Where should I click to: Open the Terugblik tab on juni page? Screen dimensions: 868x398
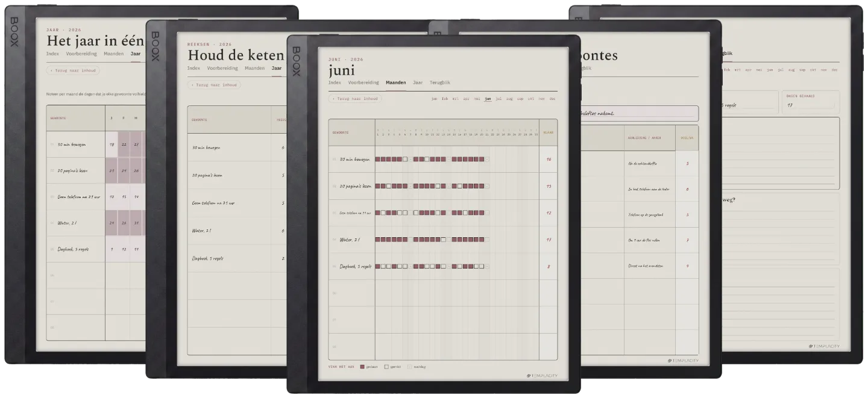(x=440, y=82)
